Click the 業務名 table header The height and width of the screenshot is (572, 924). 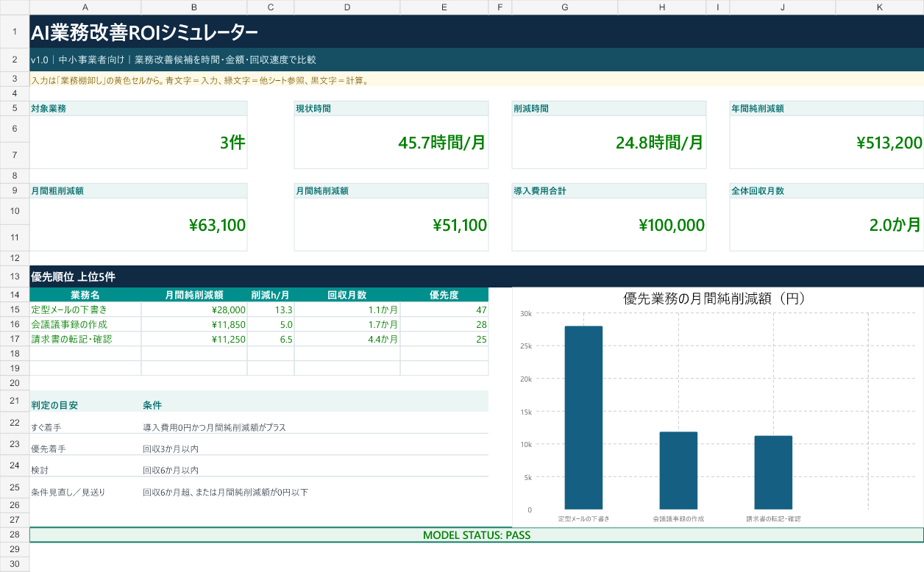85,295
